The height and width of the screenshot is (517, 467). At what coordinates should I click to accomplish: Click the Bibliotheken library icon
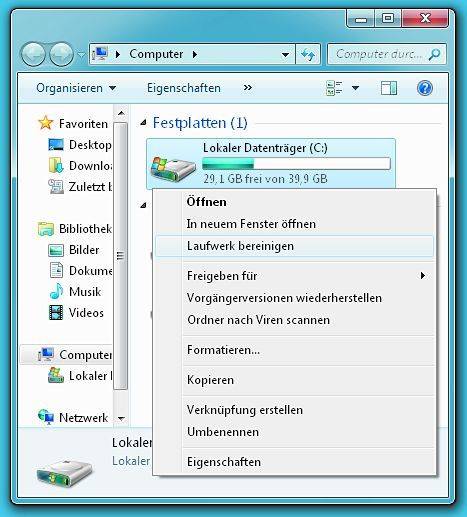(x=46, y=229)
